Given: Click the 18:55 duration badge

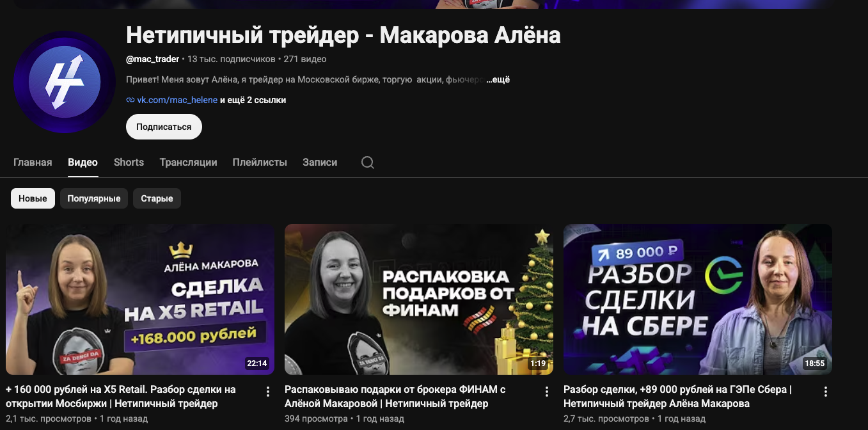Looking at the screenshot, I should coord(815,363).
